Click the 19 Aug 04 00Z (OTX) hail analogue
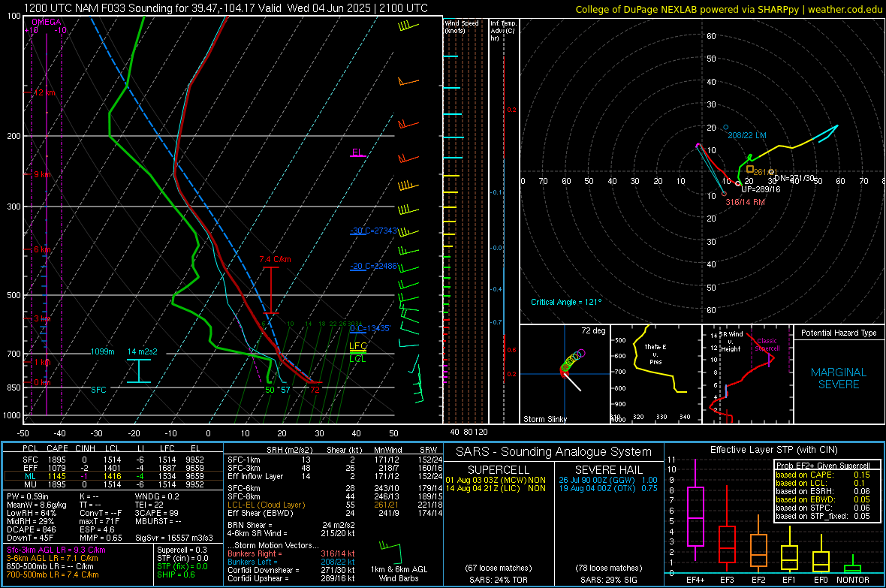 click(608, 488)
